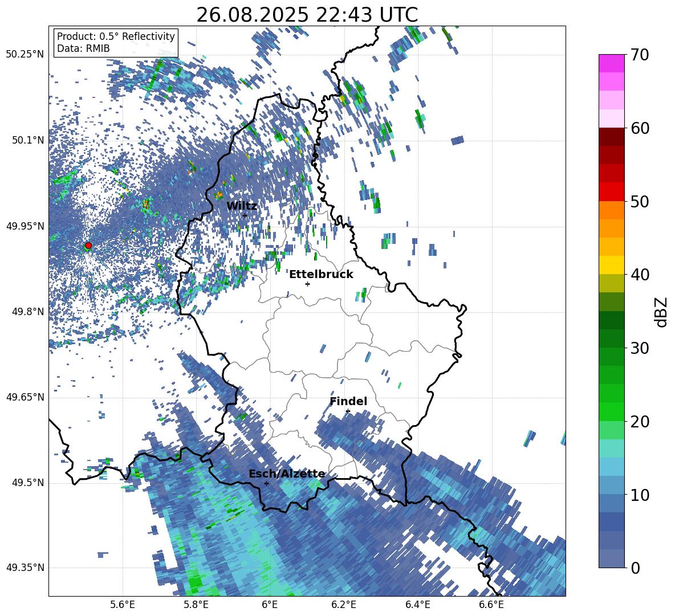The height and width of the screenshot is (616, 675).
Task: Click the Wiltz city label
Action: [242, 206]
